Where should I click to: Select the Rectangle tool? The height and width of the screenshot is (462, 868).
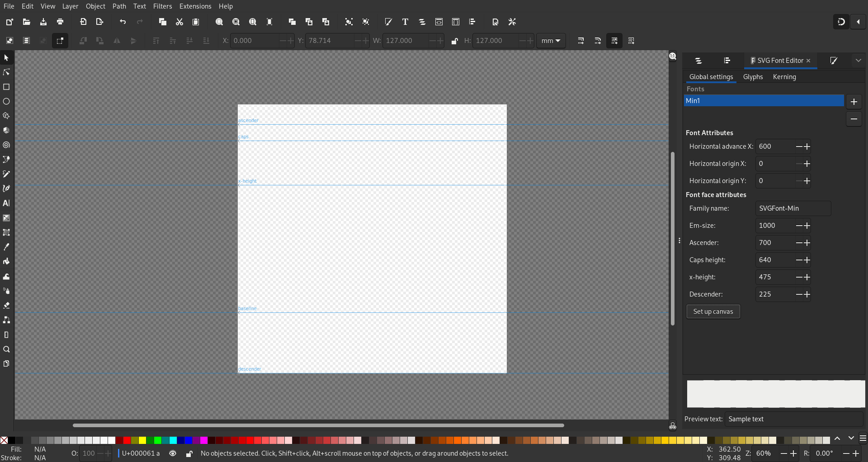6,87
